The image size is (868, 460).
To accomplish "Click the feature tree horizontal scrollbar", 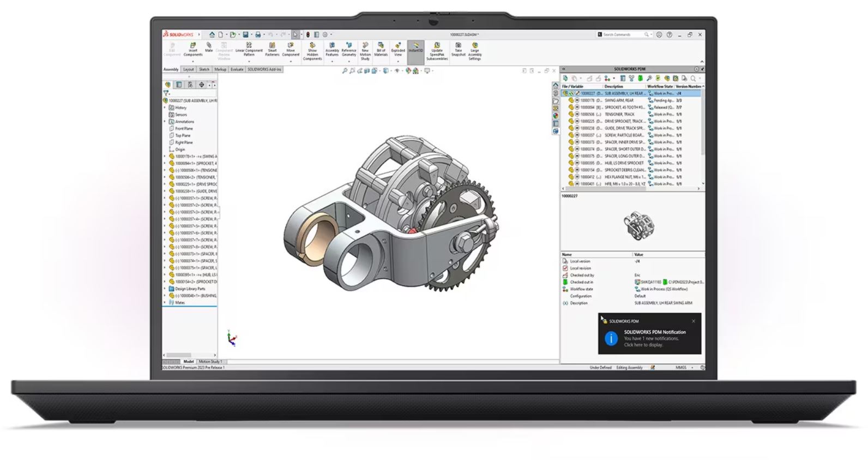I will [x=179, y=355].
